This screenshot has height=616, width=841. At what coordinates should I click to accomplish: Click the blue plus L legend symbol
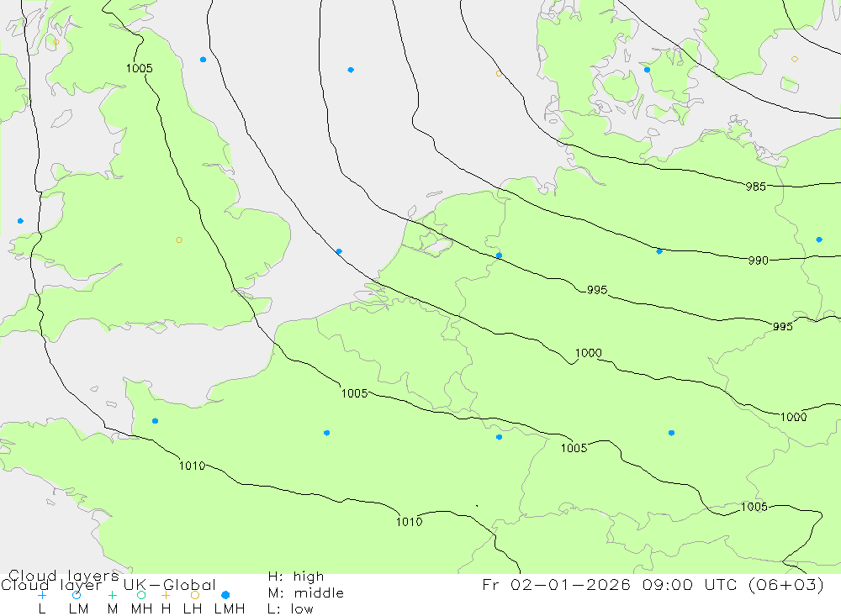pyautogui.click(x=42, y=595)
